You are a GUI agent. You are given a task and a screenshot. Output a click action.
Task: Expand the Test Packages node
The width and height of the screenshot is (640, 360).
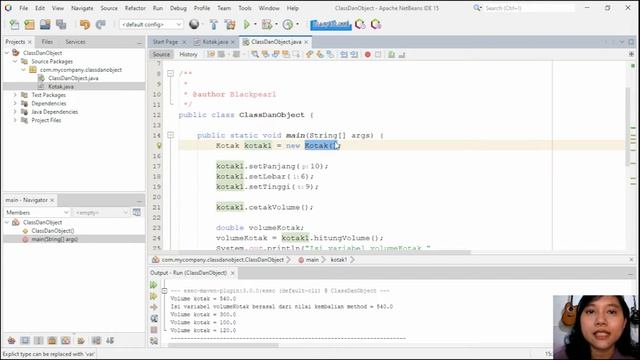(15, 95)
